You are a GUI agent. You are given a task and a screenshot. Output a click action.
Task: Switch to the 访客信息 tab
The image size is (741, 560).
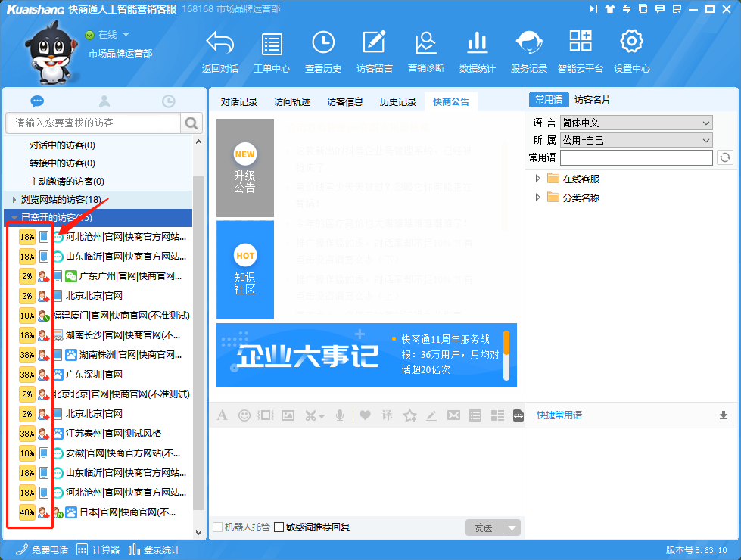(x=345, y=102)
